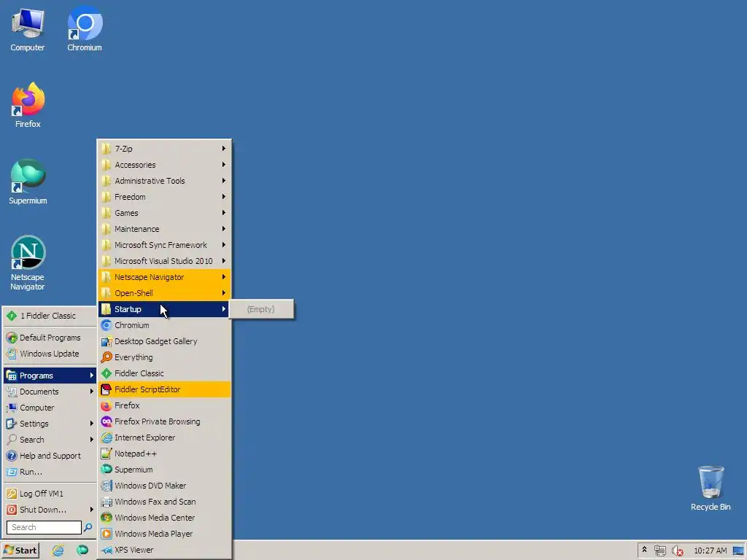The height and width of the screenshot is (560, 747).
Task: Launch Chromium from Programs menu
Action: coord(164,325)
